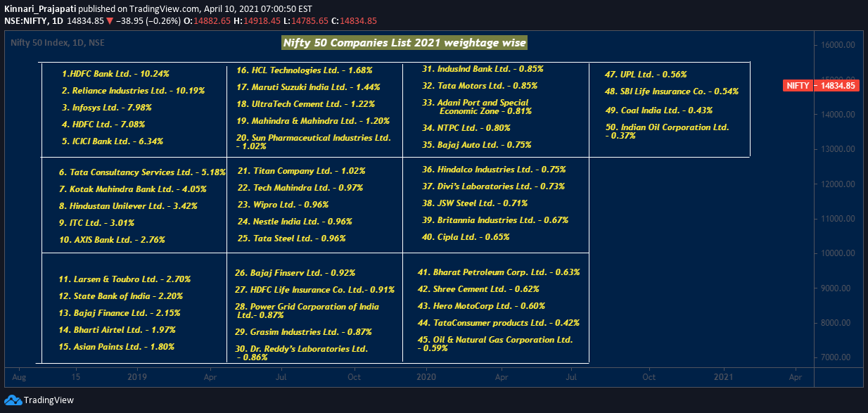The width and height of the screenshot is (868, 413).
Task: Click AXIS Bank Ltd. - 2.76%
Action: [x=113, y=240]
